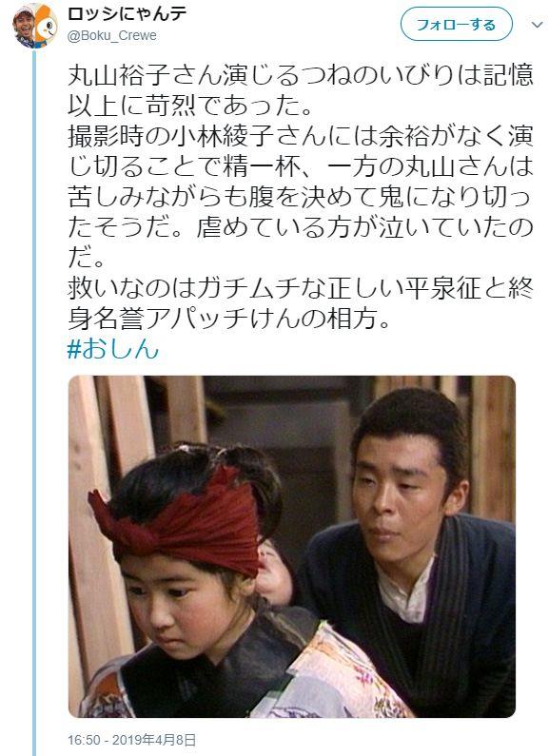Open the profile avatar picture

(x=35, y=25)
